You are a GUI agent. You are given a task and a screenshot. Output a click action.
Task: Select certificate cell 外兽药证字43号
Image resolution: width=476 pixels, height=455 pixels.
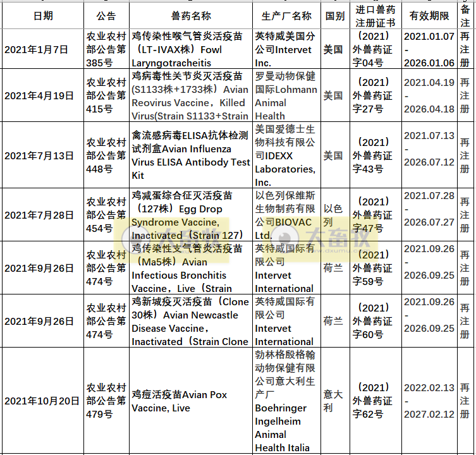(x=375, y=155)
